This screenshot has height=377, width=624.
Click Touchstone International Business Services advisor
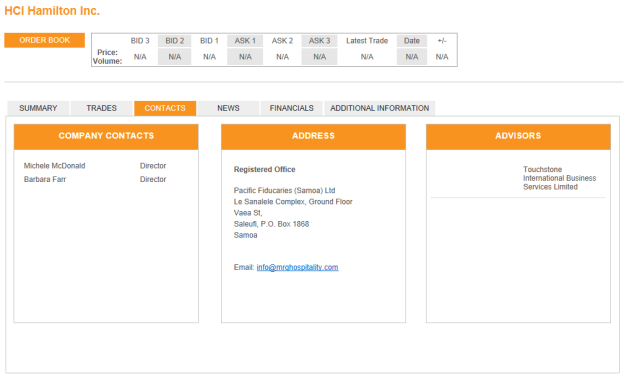560,178
